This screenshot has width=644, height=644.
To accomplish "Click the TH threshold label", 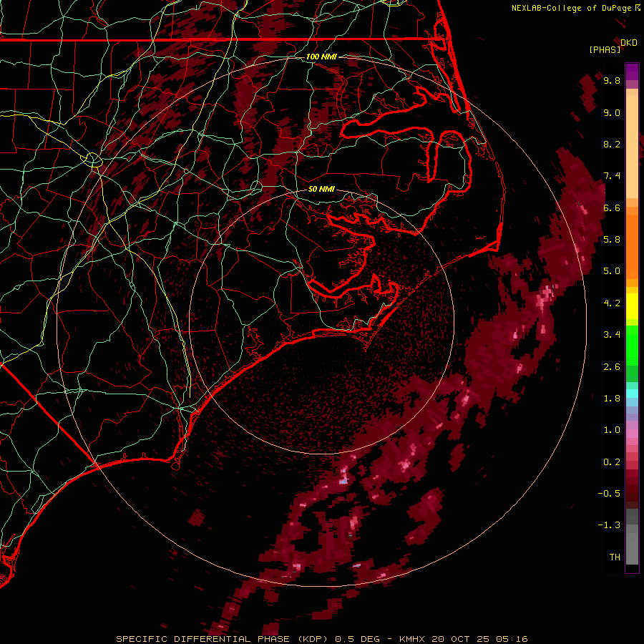I will point(615,557).
